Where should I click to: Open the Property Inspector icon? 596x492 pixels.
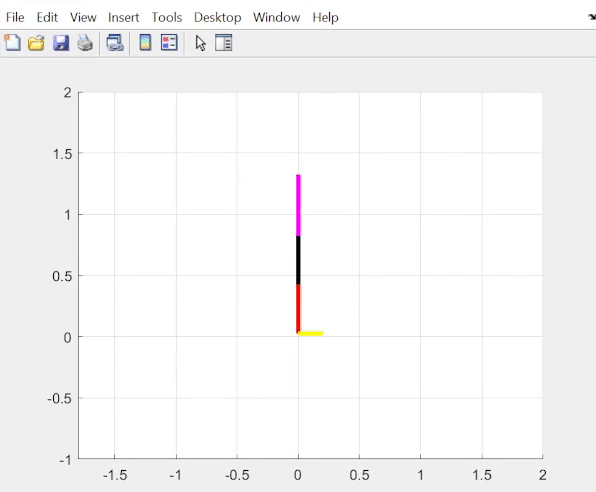pos(224,43)
